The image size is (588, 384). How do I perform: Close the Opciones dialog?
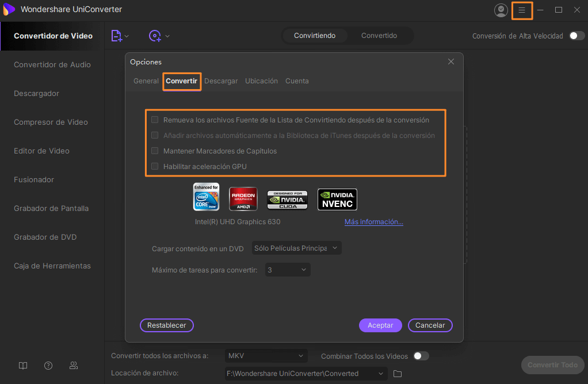tap(451, 62)
